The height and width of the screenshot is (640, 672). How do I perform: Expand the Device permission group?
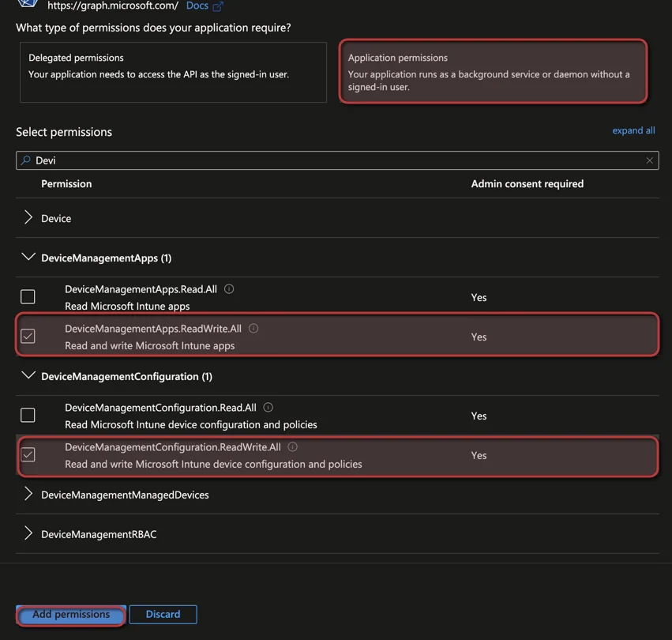tap(28, 217)
